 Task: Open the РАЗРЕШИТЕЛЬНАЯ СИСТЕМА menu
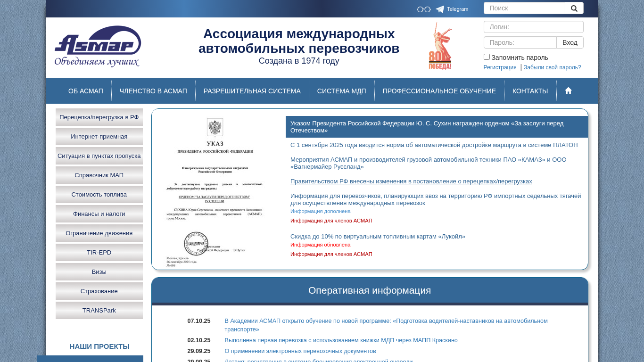pyautogui.click(x=252, y=91)
